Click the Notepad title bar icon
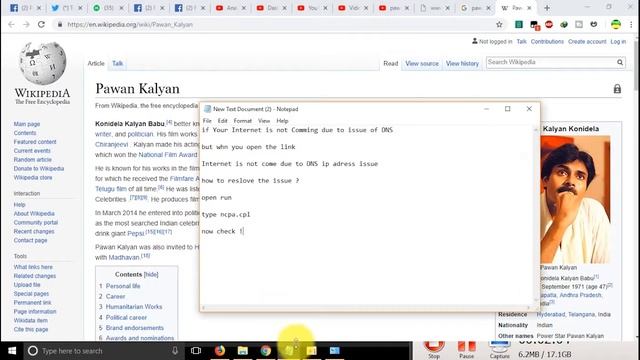The image size is (640, 360). click(x=207, y=109)
